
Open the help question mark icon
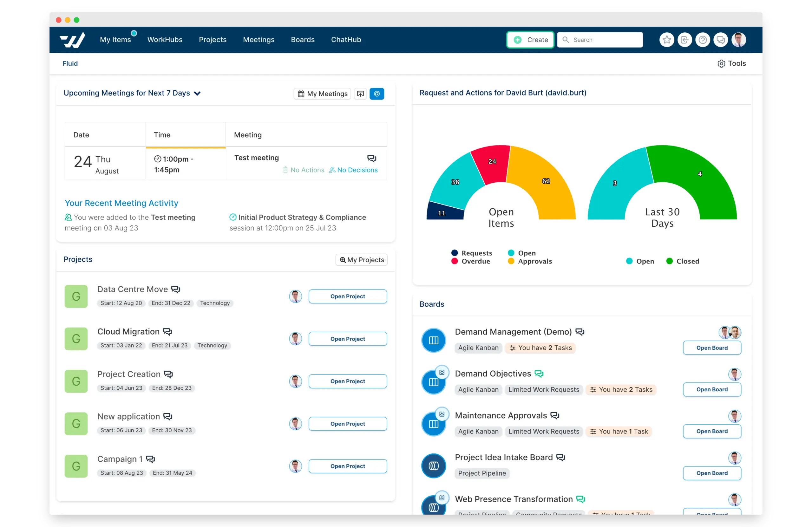(x=703, y=40)
